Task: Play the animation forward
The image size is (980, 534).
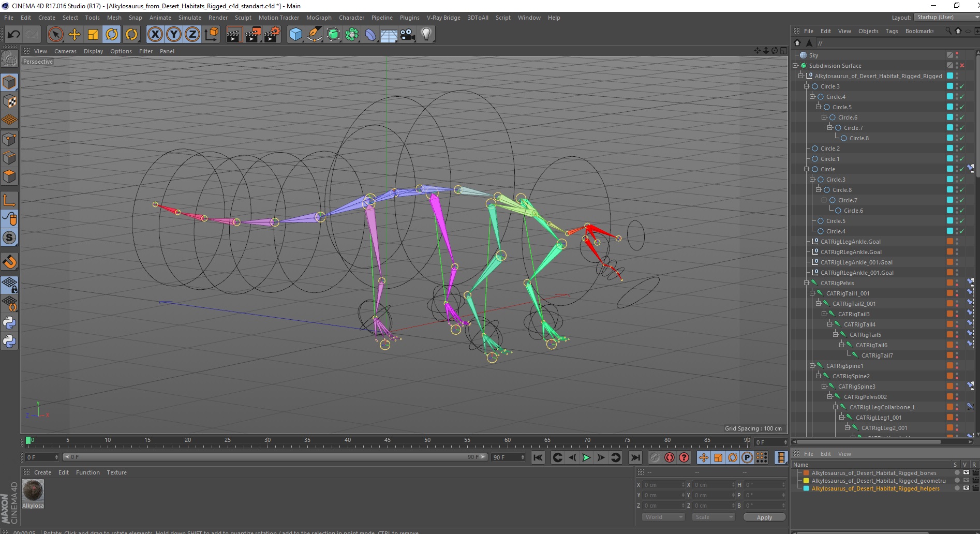Action: tap(586, 457)
